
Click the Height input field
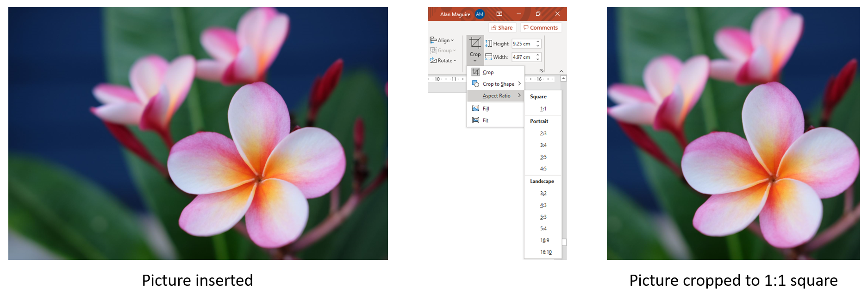click(x=523, y=44)
